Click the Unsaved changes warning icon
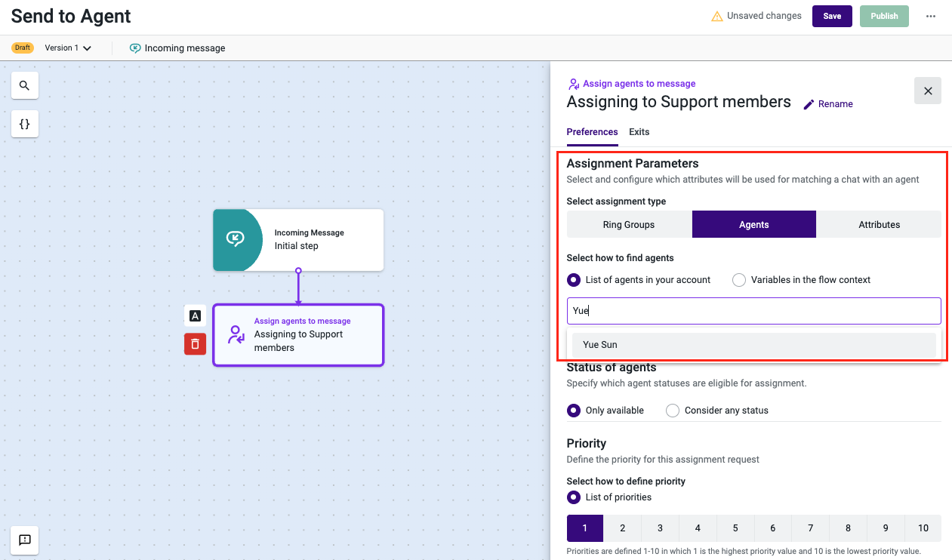This screenshot has width=952, height=560. [717, 16]
